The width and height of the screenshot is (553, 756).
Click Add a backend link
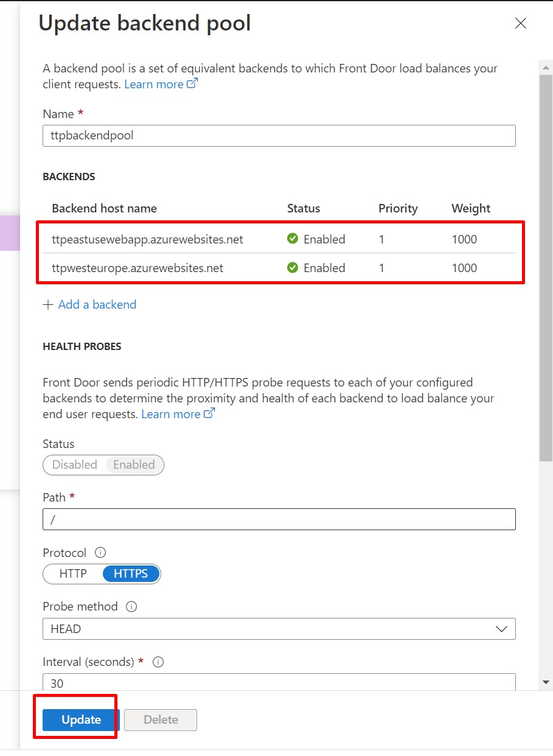(x=97, y=305)
